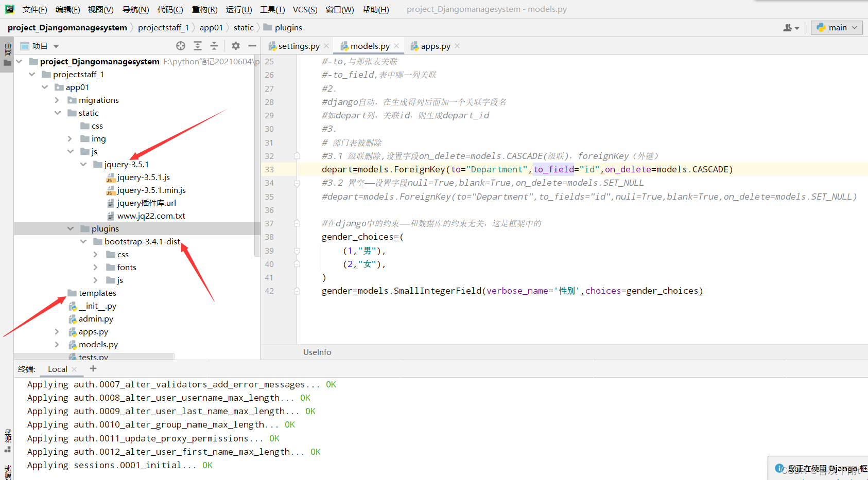868x480 pixels.
Task: Close the settings.py editor tab
Action: coord(326,46)
